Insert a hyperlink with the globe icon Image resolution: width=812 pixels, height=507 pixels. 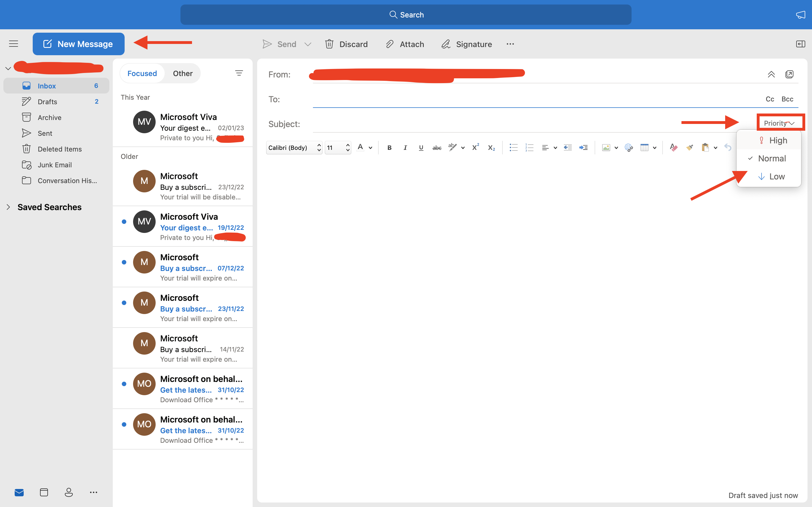point(628,148)
